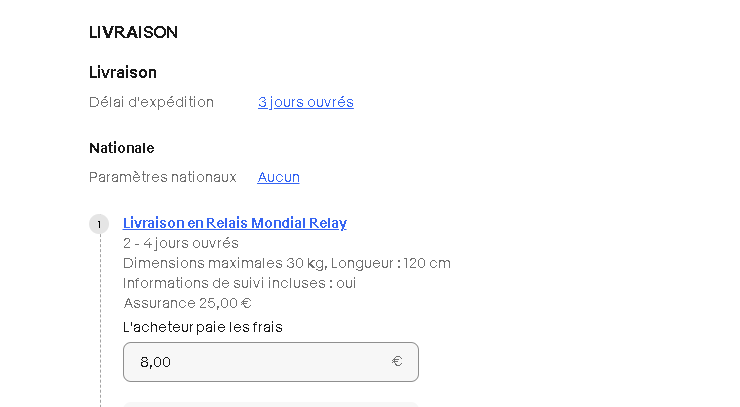This screenshot has width=740, height=407.
Task: Click the 2 - 4 jours ouvrés delivery text
Action: [x=181, y=243]
